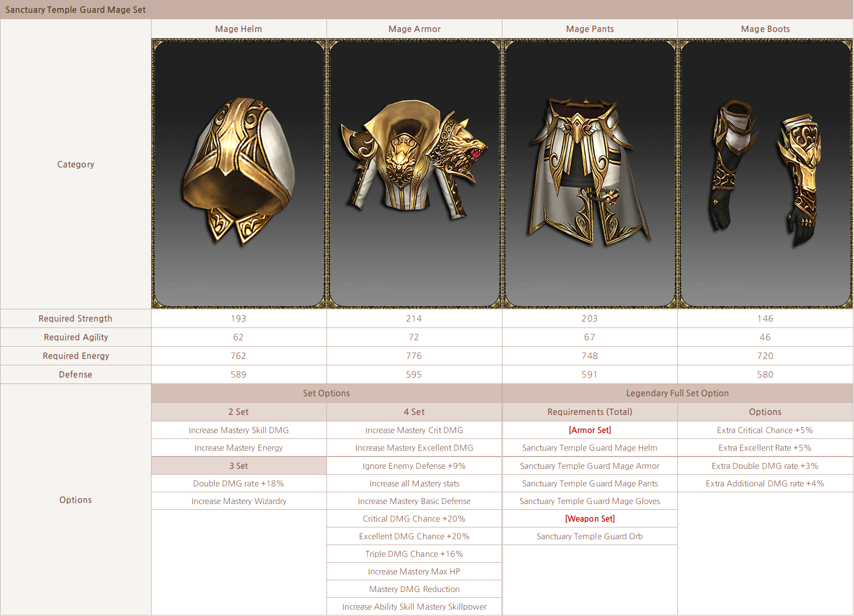Click the '3 Set' subheader
Image resolution: width=854 pixels, height=616 pixels.
238,466
